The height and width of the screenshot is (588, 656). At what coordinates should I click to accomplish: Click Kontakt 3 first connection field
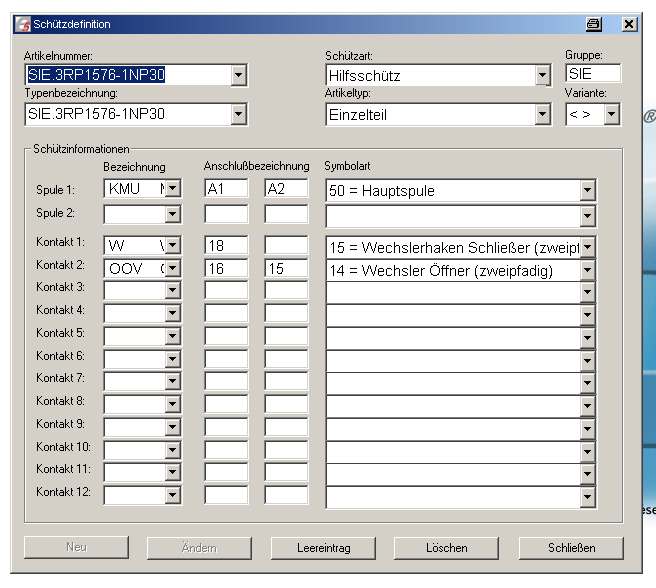tap(226, 290)
